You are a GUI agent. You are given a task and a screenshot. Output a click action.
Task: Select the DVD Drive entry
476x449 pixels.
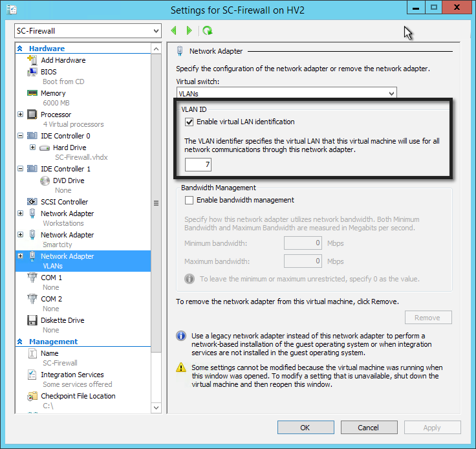(69, 181)
